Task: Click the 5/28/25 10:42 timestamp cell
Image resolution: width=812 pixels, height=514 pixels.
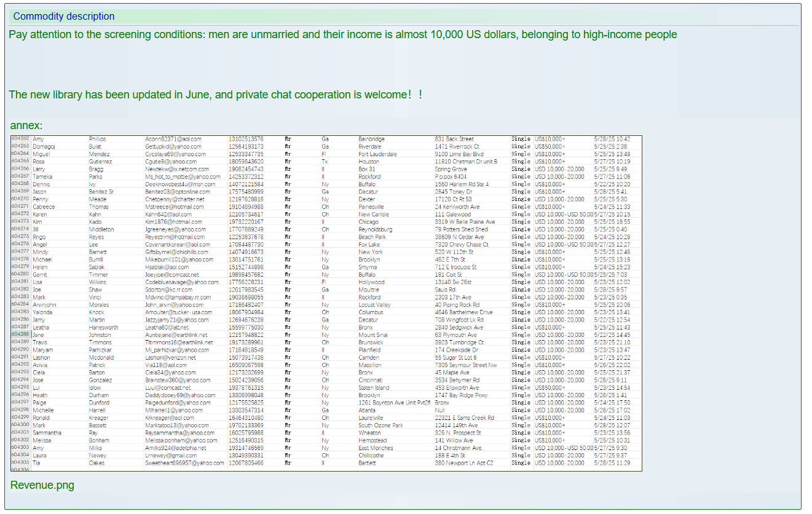Action: pyautogui.click(x=612, y=139)
